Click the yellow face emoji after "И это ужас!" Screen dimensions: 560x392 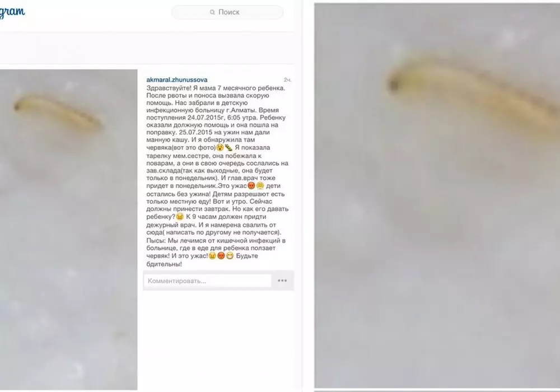(x=212, y=255)
